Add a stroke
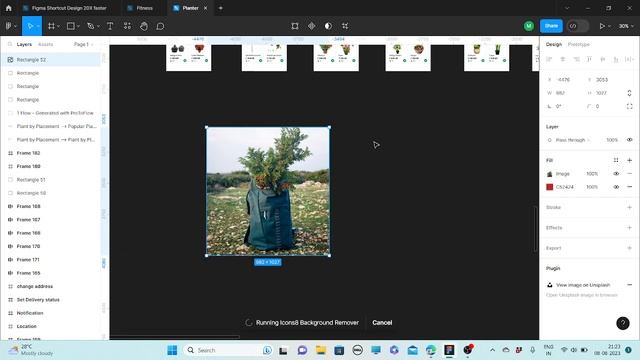 [x=629, y=207]
